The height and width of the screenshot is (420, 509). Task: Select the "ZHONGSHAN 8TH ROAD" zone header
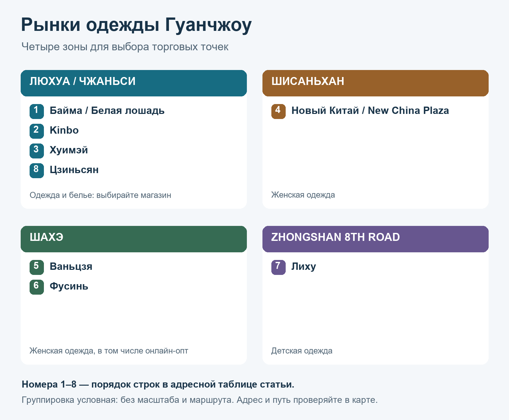pos(375,239)
